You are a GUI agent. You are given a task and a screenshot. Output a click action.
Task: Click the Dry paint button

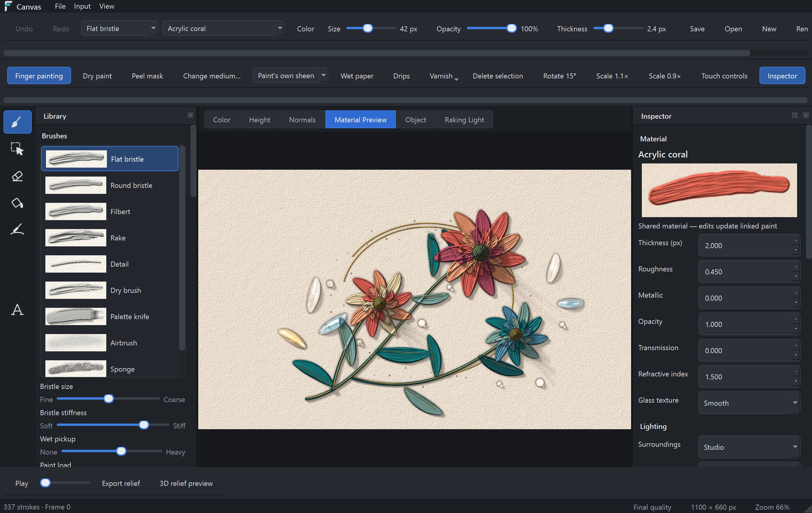(x=97, y=76)
